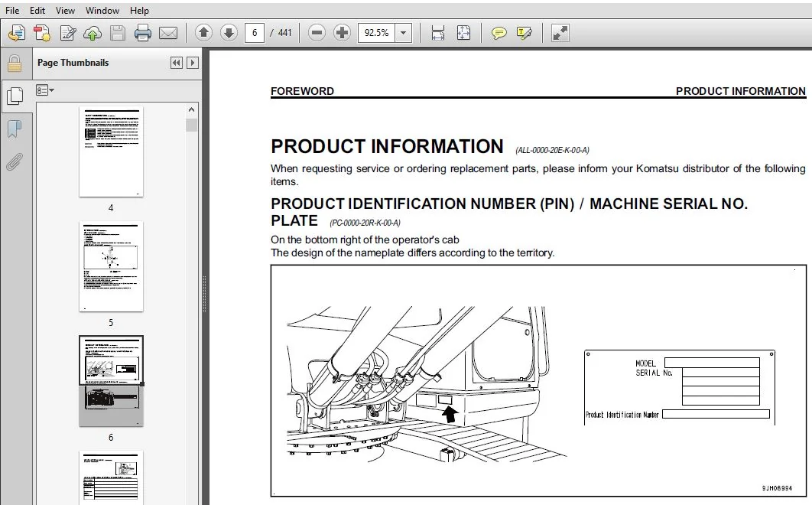Image resolution: width=812 pixels, height=505 pixels.
Task: Zoom in with the plus button
Action: coord(342,33)
